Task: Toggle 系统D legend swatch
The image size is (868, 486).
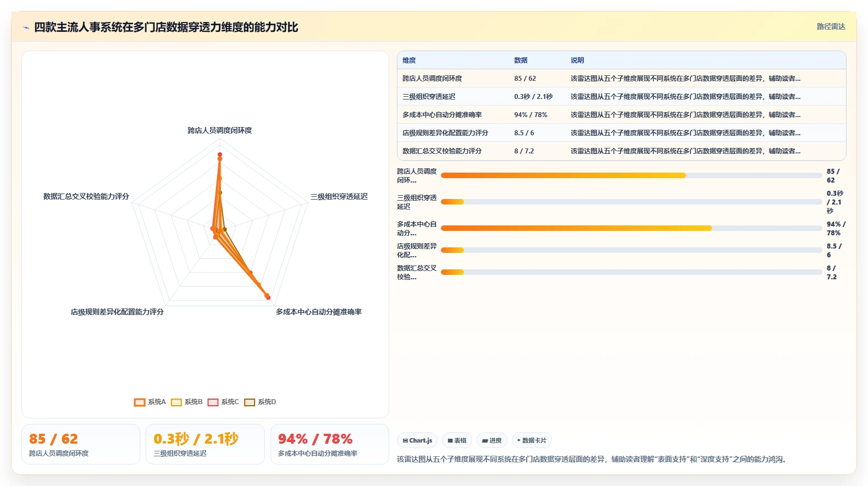Action: [x=250, y=402]
